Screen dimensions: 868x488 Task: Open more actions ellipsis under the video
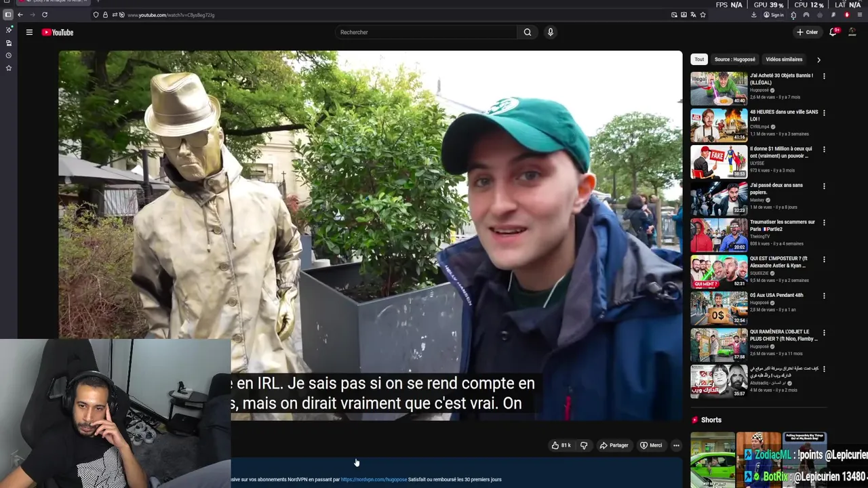pyautogui.click(x=676, y=445)
